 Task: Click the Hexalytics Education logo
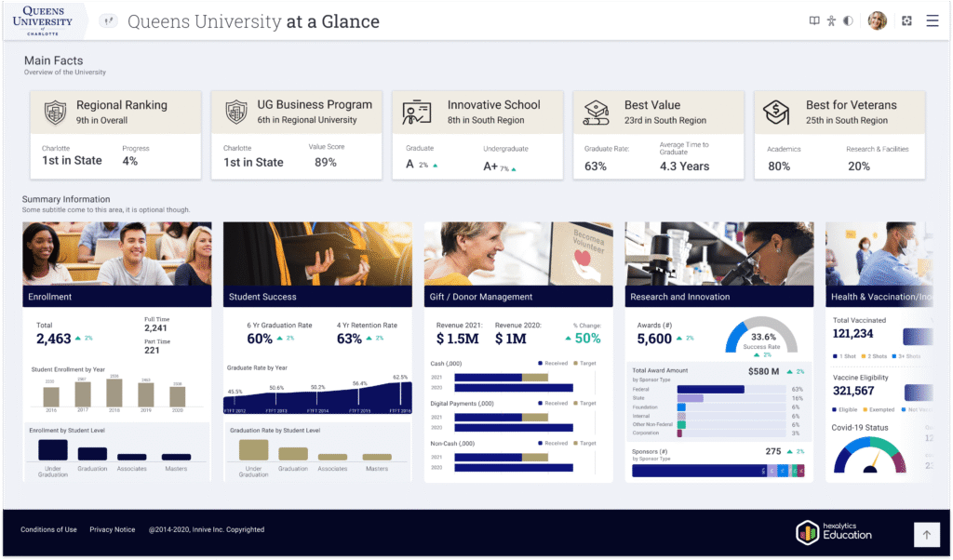(x=835, y=532)
